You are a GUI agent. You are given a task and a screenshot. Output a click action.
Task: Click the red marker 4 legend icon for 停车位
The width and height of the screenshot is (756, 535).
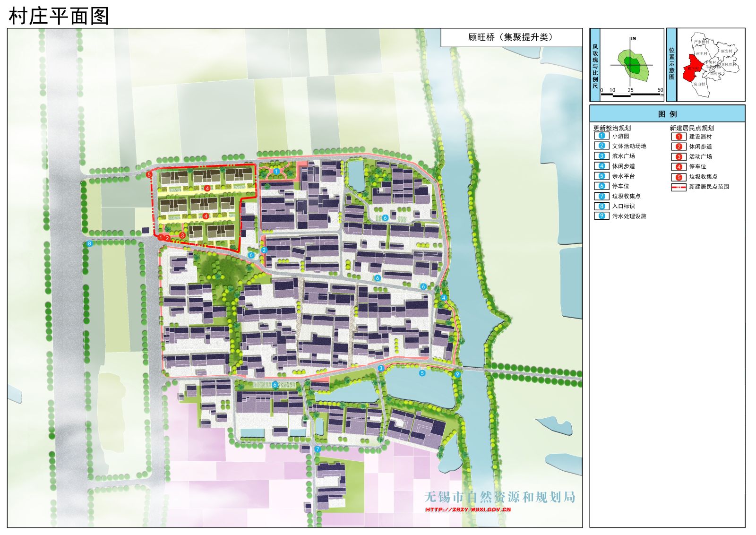679,166
